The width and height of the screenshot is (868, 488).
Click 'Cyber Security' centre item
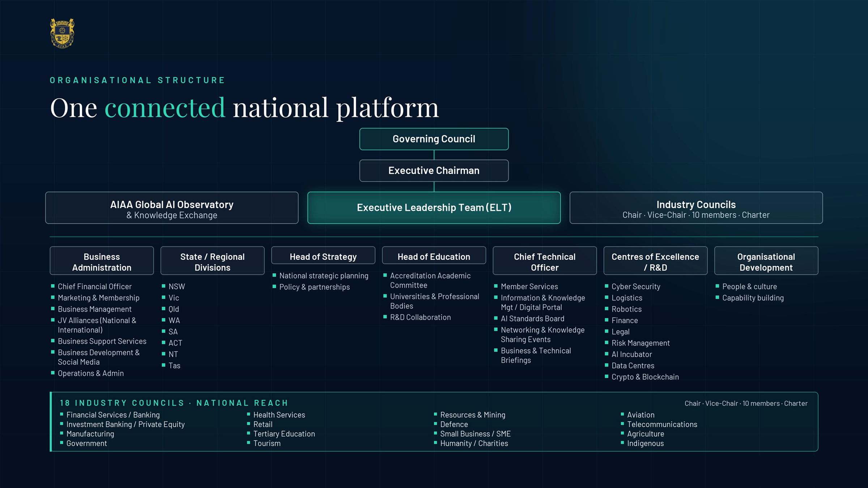pyautogui.click(x=636, y=287)
